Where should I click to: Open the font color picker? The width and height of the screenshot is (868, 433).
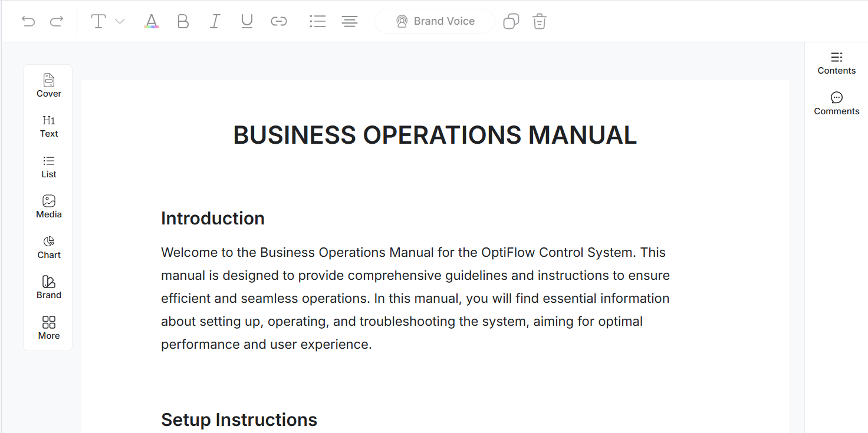click(x=151, y=21)
